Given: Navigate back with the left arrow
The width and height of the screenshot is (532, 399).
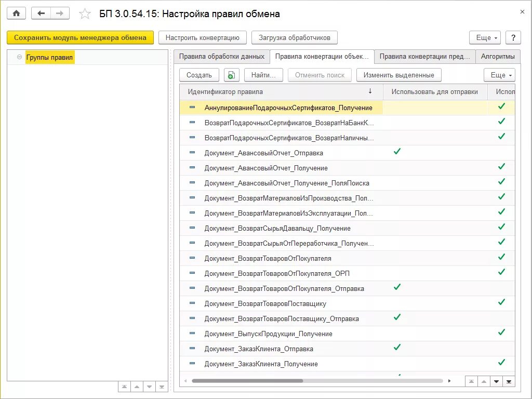Looking at the screenshot, I should point(41,14).
